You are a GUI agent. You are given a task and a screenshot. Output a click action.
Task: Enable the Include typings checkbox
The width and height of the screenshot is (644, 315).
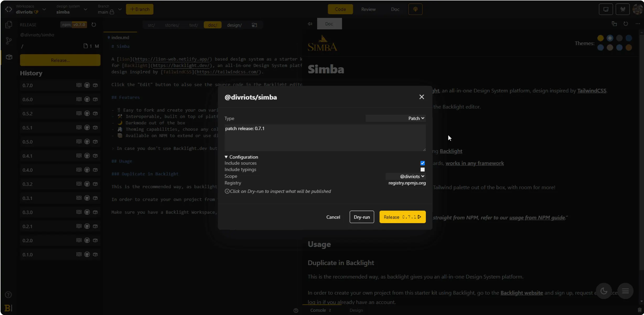pyautogui.click(x=422, y=170)
